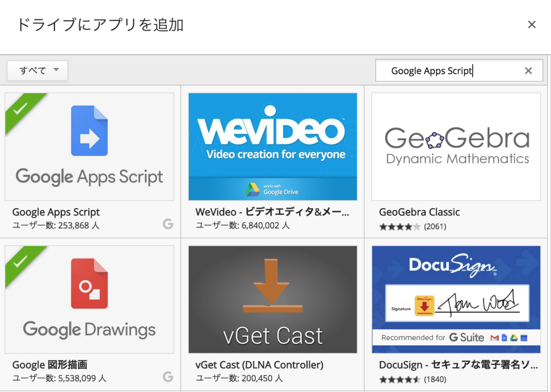Click the installed checkmark on Apps Script

pyautogui.click(x=20, y=109)
